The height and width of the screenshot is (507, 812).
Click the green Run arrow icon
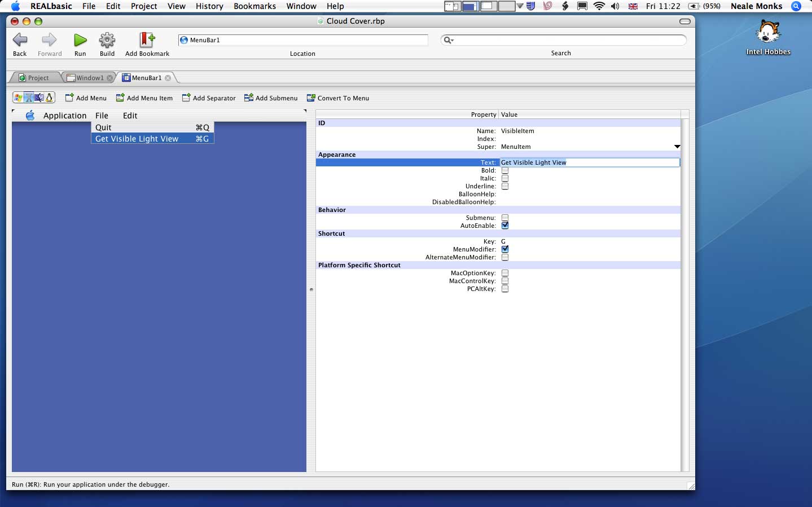(x=80, y=40)
